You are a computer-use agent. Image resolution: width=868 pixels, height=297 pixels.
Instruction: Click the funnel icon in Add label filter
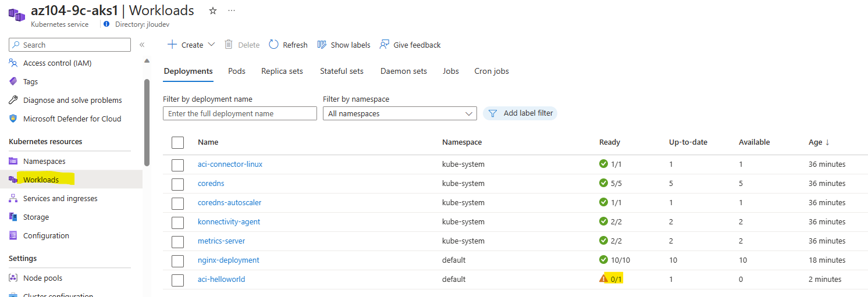492,113
